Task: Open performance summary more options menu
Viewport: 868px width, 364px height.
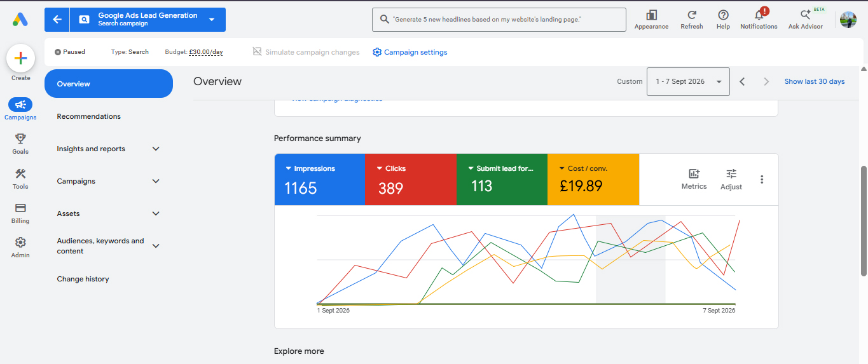Action: coord(762,179)
